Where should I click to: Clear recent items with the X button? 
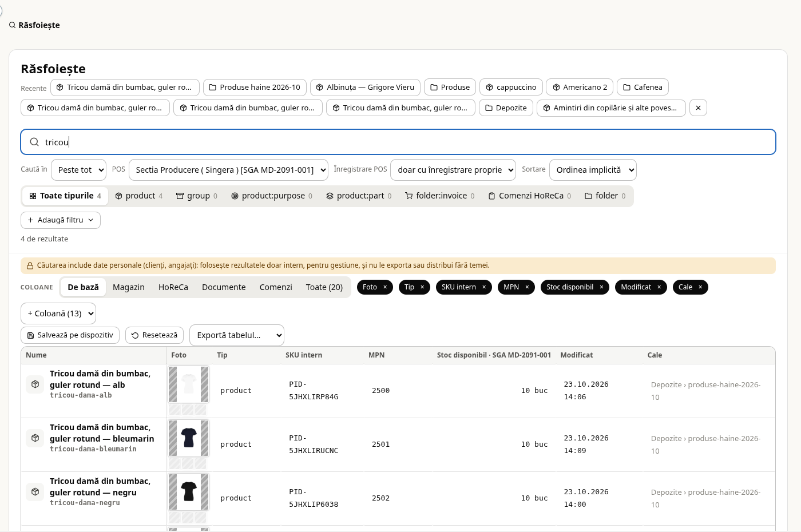(698, 108)
